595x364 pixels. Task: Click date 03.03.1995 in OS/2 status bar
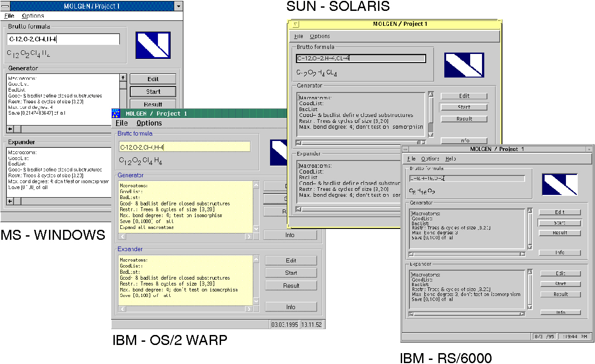(x=284, y=325)
